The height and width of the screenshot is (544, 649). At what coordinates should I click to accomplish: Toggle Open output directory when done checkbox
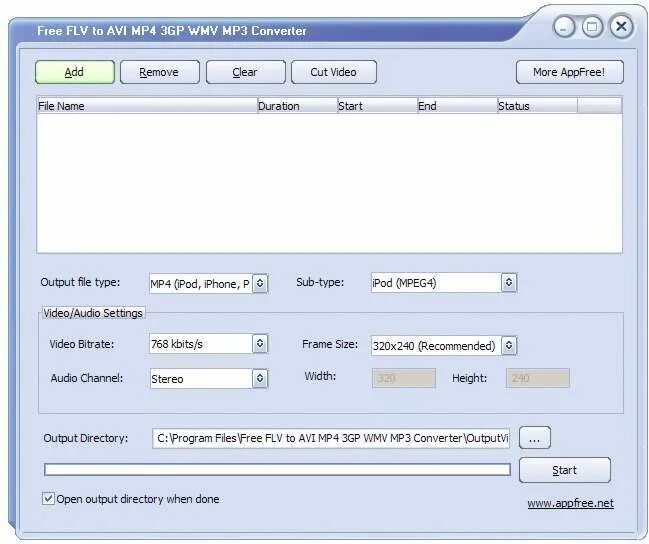[48, 498]
